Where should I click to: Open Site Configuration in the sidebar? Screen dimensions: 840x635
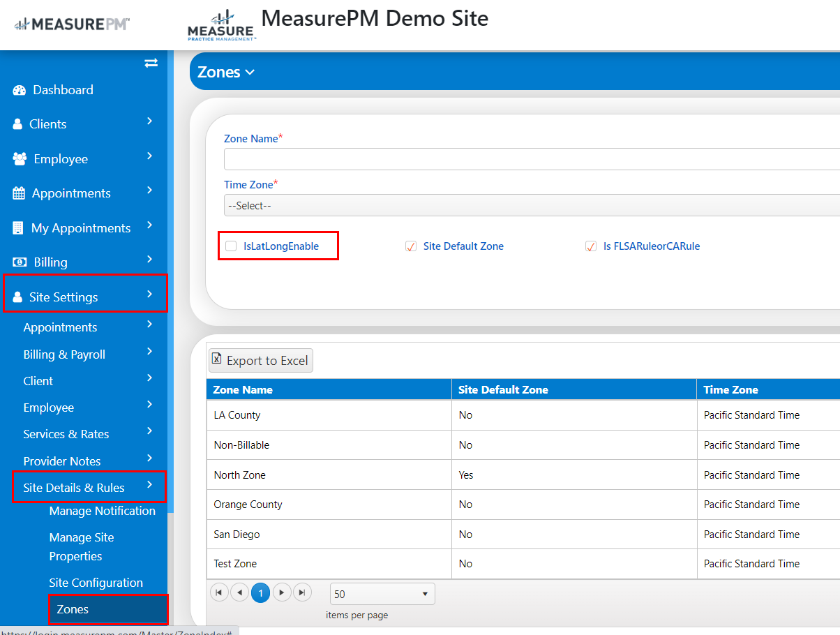(x=96, y=583)
